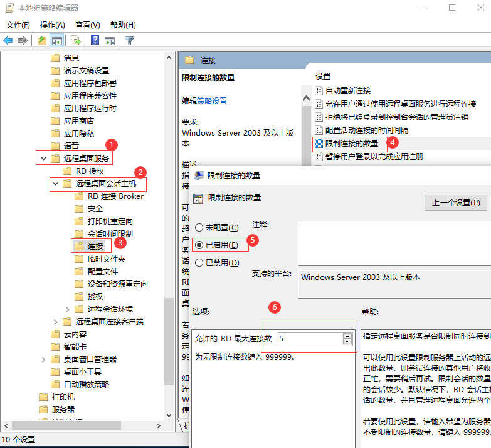Increase RD max connections with up spinner
491x448 pixels.
coord(347,336)
